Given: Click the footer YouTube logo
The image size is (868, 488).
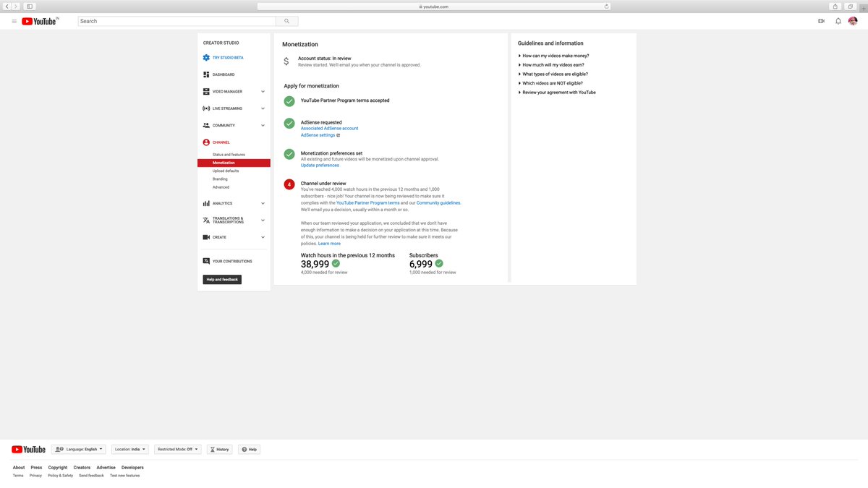Looking at the screenshot, I should point(29,449).
